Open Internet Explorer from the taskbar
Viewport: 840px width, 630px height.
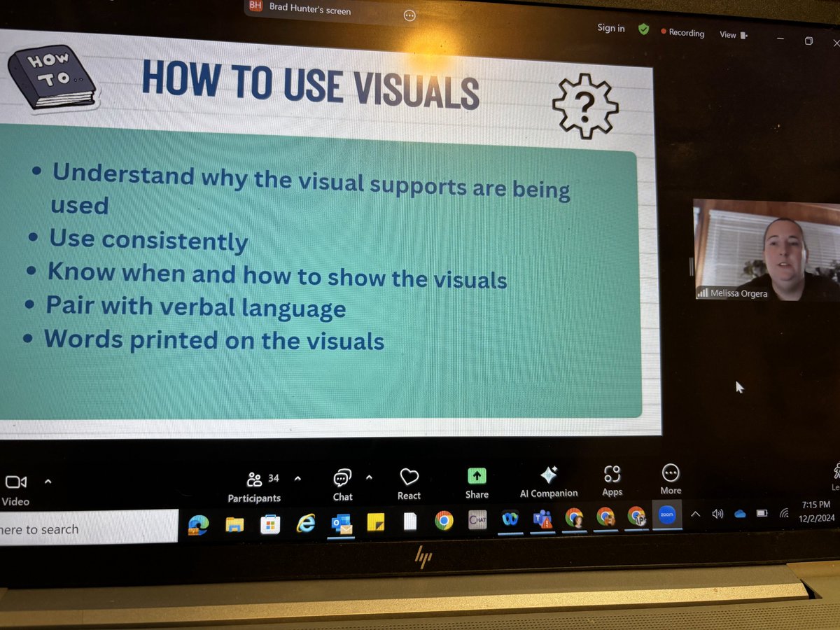(305, 522)
